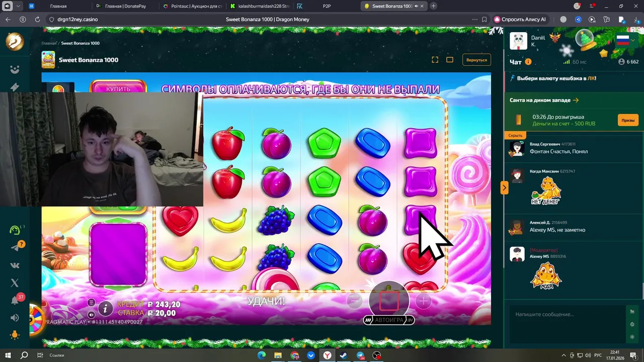The image size is (644, 362).
Task: Open the game info 'i' button
Action: [x=106, y=308]
